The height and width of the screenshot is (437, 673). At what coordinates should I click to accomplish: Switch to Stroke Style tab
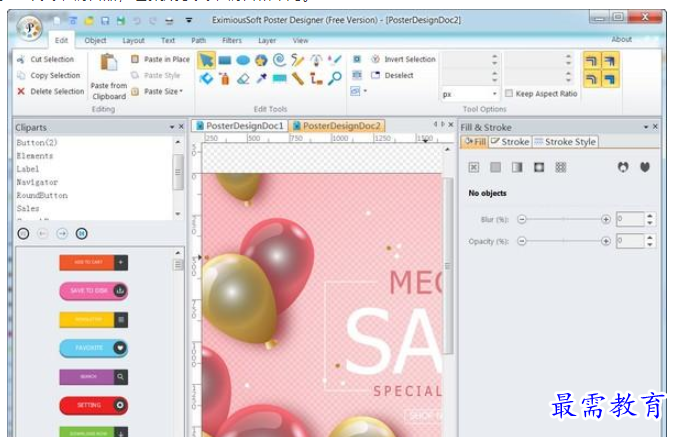click(565, 142)
